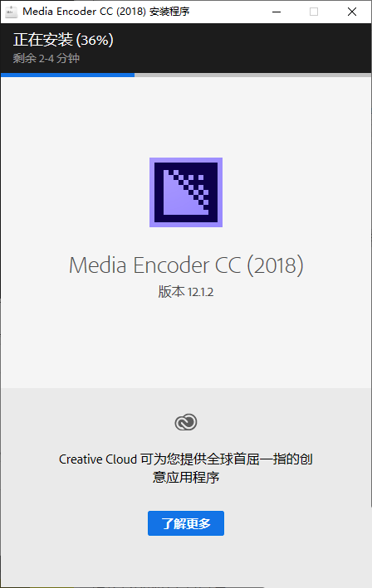Viewport: 372px width, 588px height.
Task: Click the (2018) year in the product name
Action: pos(275,265)
